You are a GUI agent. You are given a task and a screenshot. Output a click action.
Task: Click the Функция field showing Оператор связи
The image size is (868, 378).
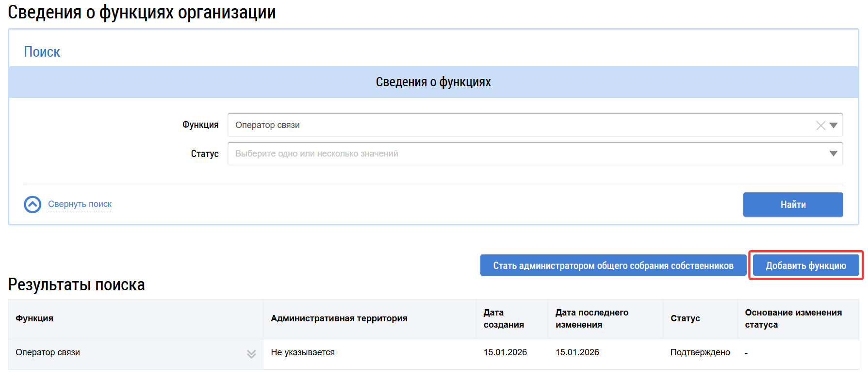(x=519, y=125)
